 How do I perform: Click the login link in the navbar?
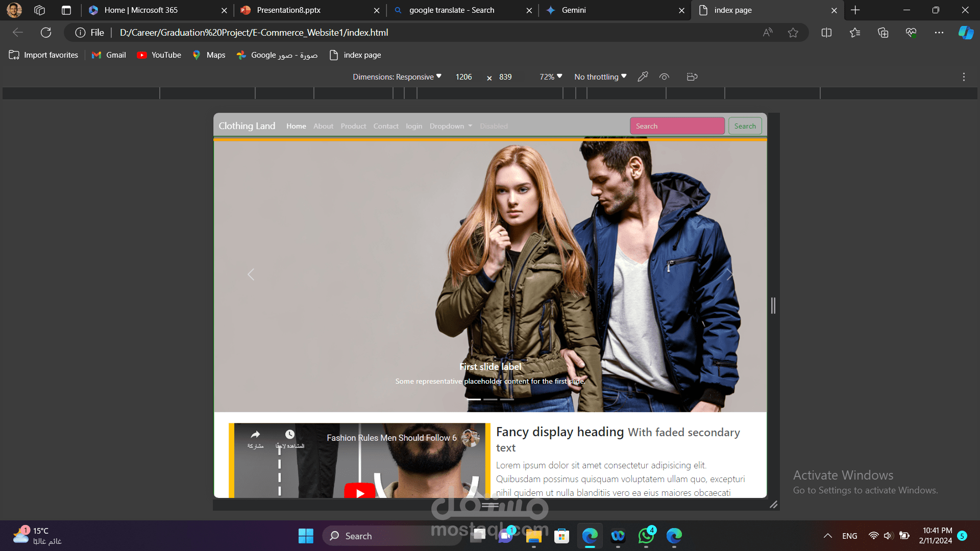[414, 126]
